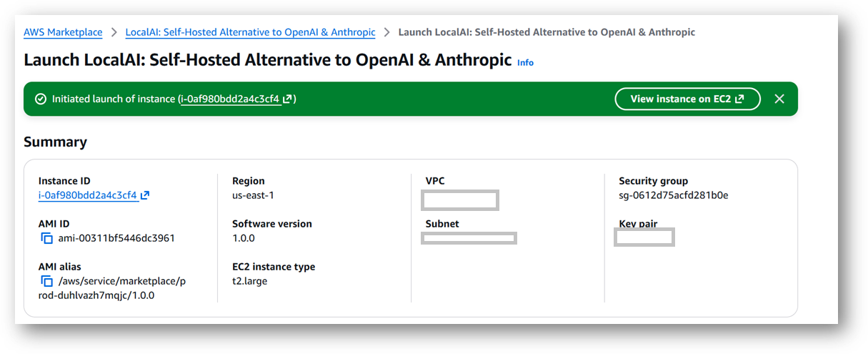Image resolution: width=868 pixels, height=354 pixels.
Task: Open the AWS Marketplace breadcrumb link
Action: pyautogui.click(x=63, y=32)
